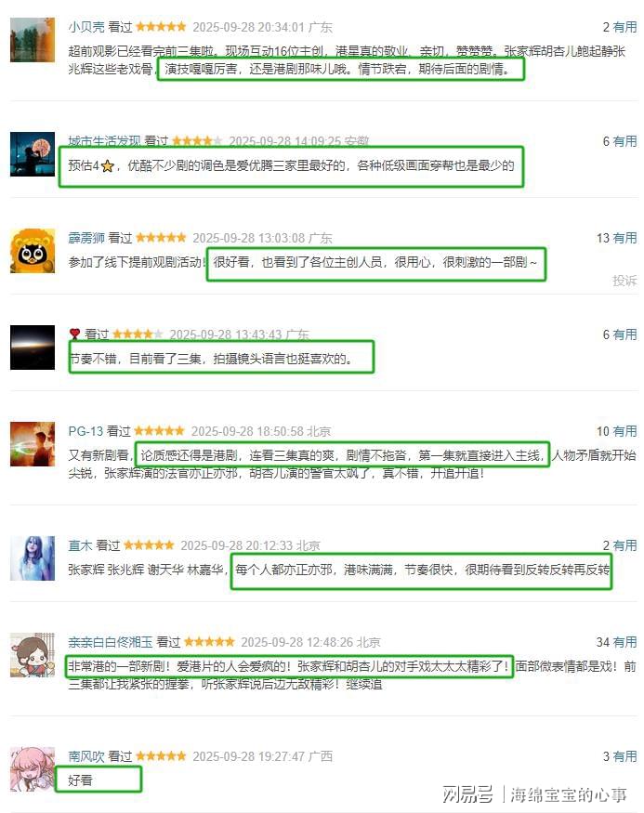Mark 霹雳狮 review 13 有用
Screen dimensions: 644x813
click(616, 238)
